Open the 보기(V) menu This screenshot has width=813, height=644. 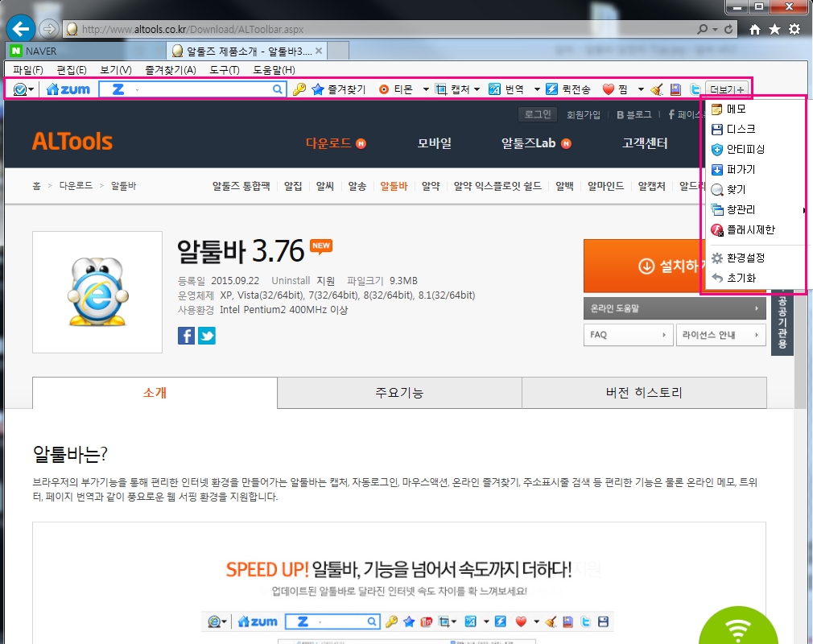click(116, 69)
